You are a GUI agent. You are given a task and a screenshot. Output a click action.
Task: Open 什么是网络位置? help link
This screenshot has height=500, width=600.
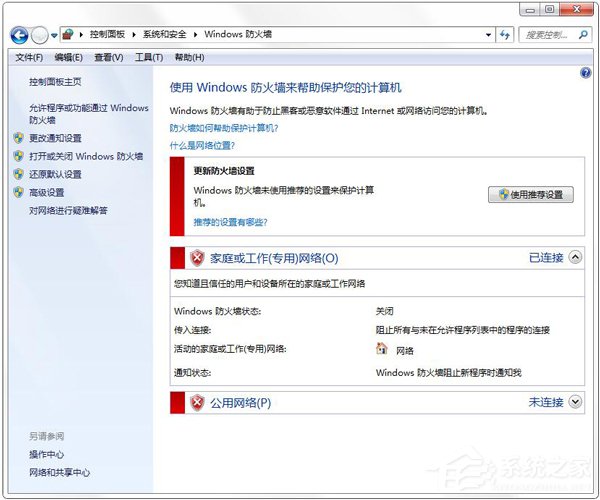click(202, 146)
